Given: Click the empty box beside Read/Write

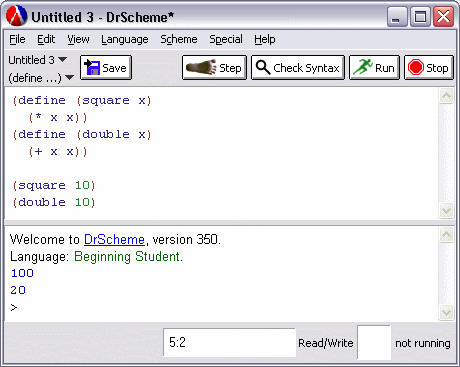Looking at the screenshot, I should [374, 343].
